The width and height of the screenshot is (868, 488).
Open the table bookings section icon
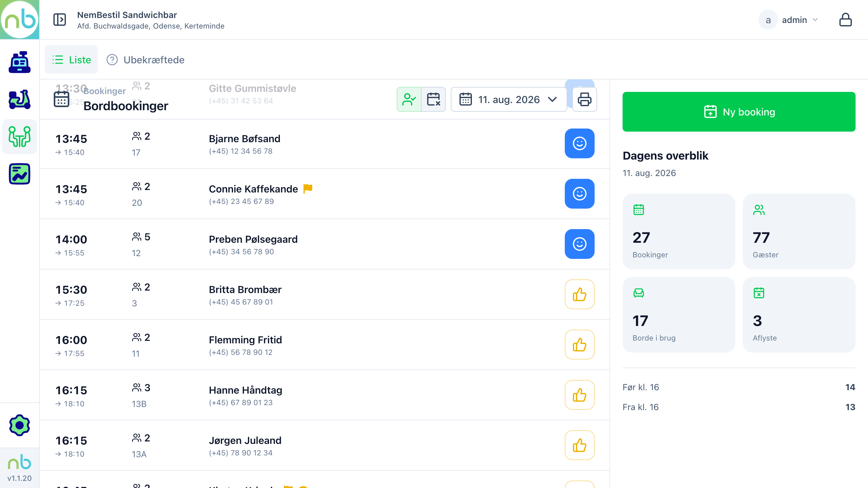pos(20,136)
